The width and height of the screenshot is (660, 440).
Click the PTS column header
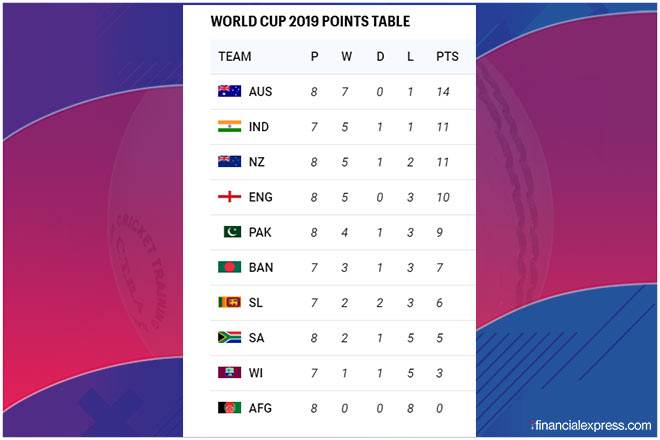pos(447,57)
